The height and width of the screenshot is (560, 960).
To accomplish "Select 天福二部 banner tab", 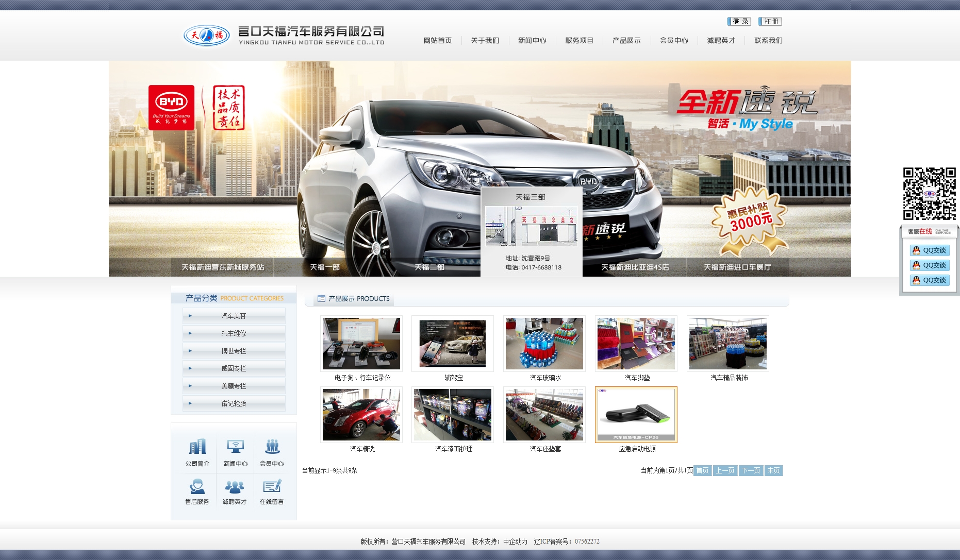I will pos(429,267).
